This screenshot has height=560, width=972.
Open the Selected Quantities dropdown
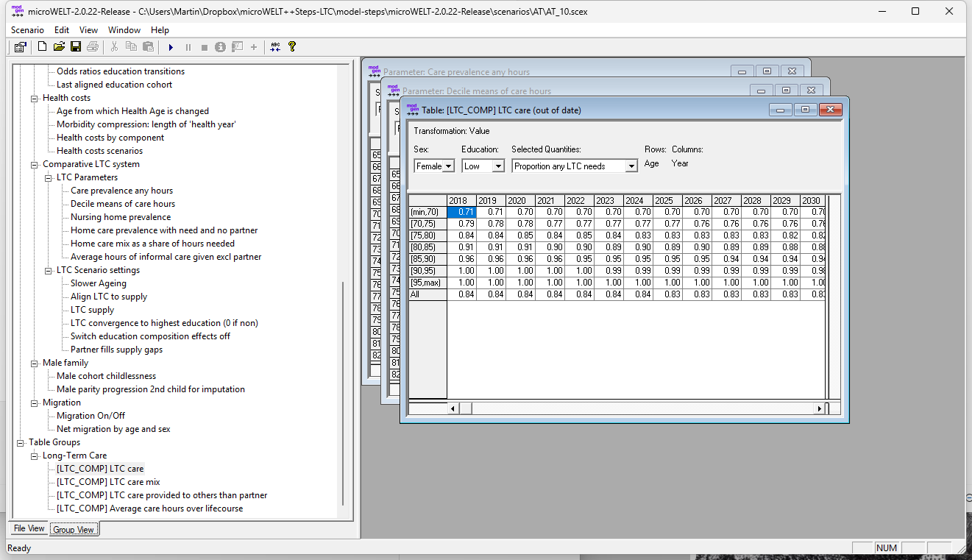click(x=631, y=166)
